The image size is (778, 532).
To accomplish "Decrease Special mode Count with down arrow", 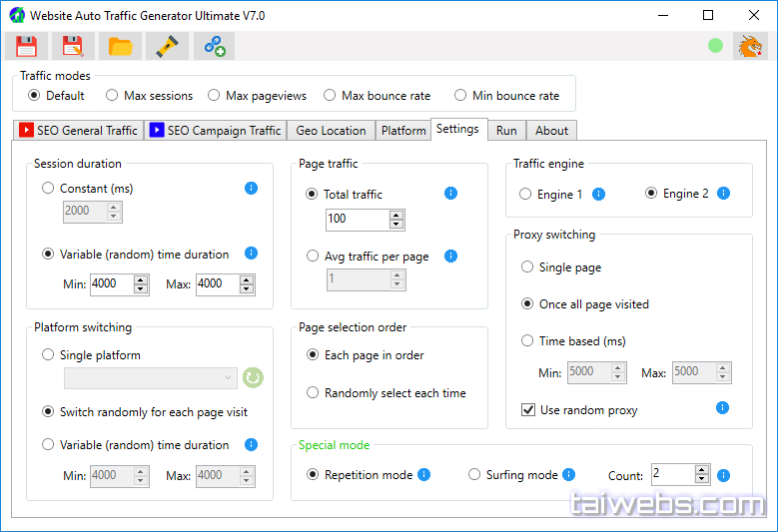I will click(702, 480).
